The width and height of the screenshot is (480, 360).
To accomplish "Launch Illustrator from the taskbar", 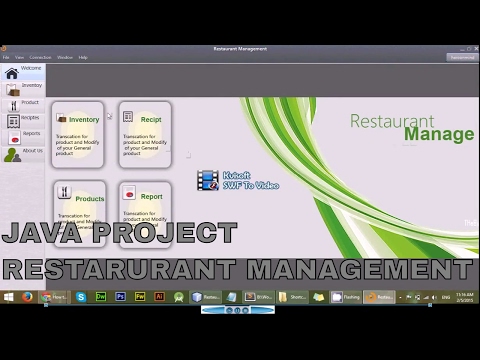I will [x=159, y=297].
